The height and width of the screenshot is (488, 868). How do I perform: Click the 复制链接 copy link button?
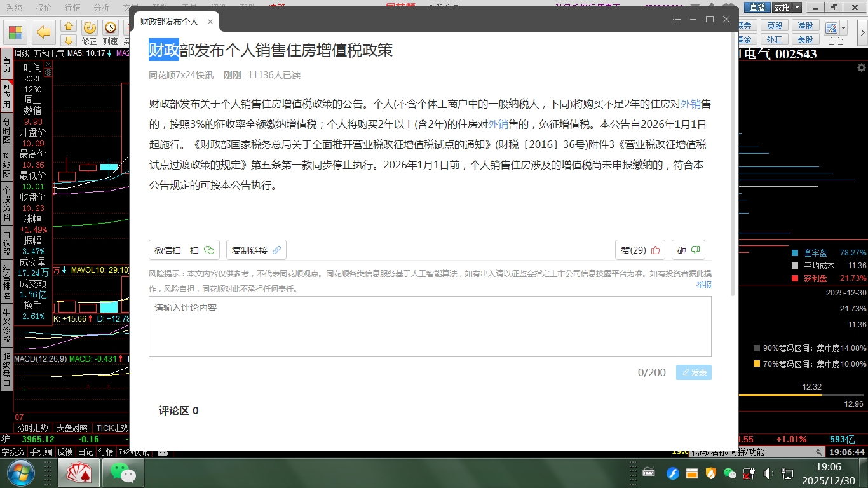pyautogui.click(x=256, y=250)
